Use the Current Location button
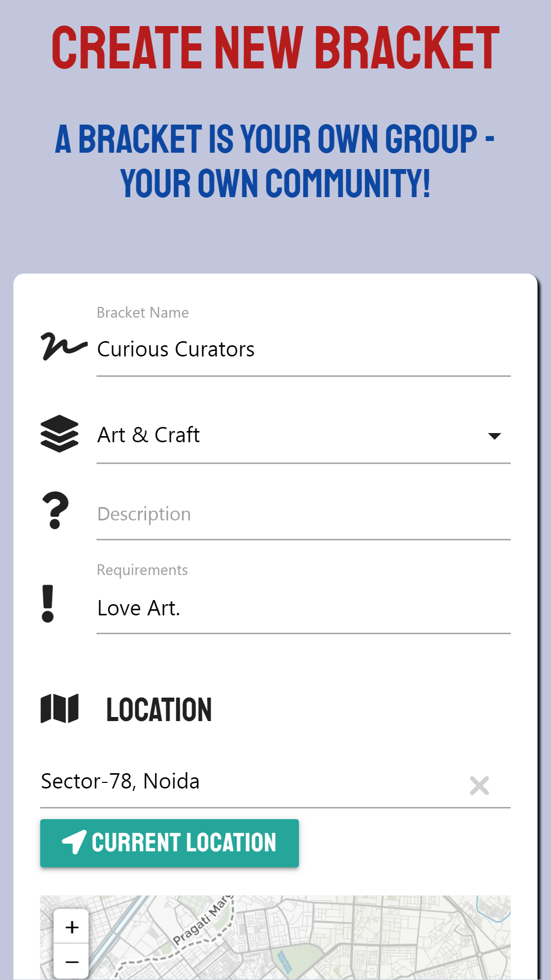 [x=170, y=843]
